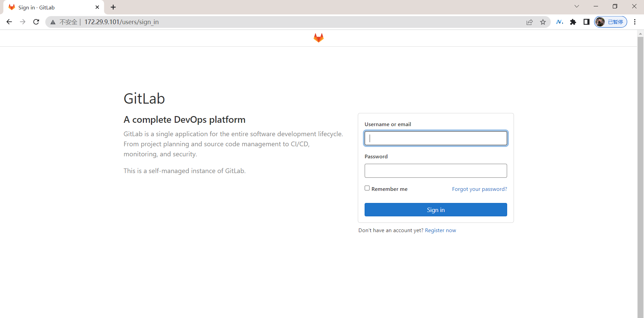Go back with the browser back arrow
Screen dimensions: 644x318
pyautogui.click(x=9, y=22)
